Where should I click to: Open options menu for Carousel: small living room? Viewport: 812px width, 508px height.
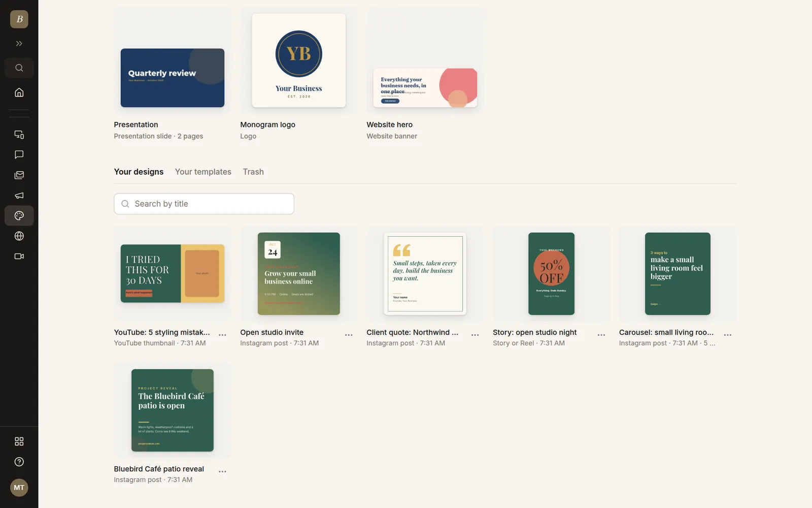[728, 335]
